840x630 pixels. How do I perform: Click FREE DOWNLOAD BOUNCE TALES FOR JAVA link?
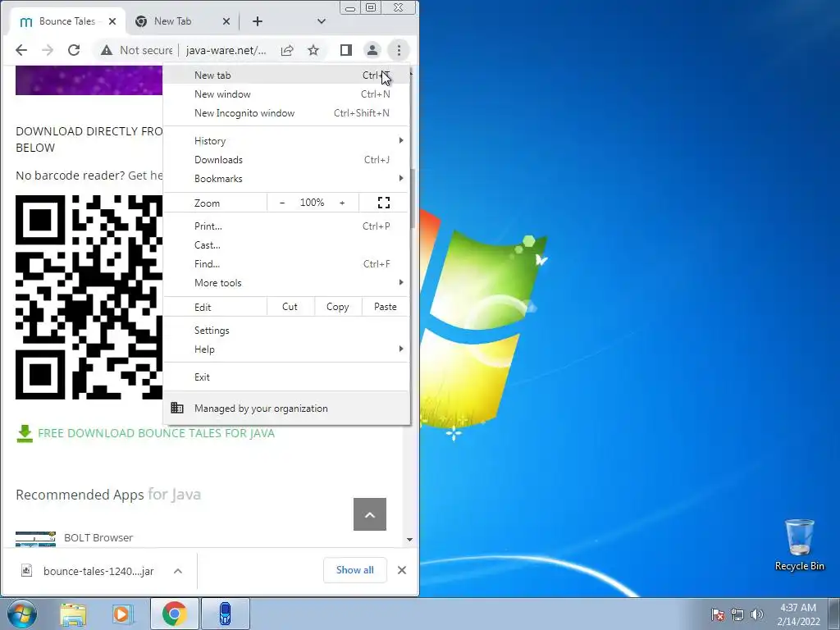[x=156, y=433]
